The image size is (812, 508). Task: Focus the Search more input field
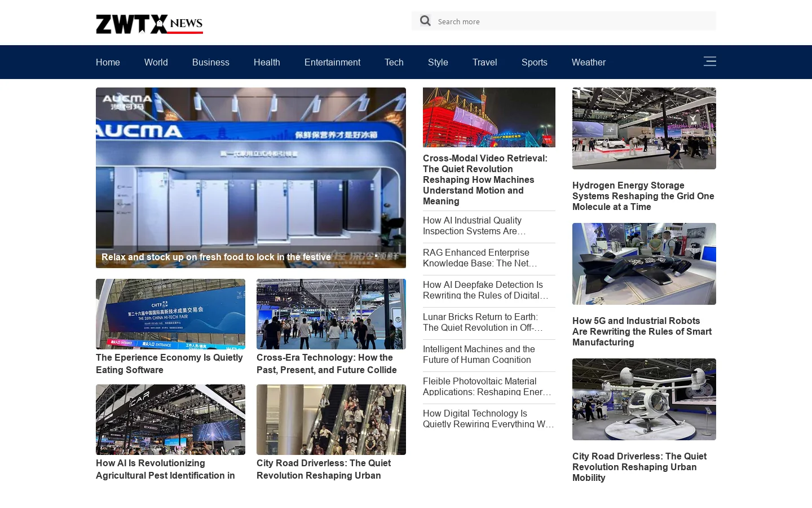click(575, 21)
